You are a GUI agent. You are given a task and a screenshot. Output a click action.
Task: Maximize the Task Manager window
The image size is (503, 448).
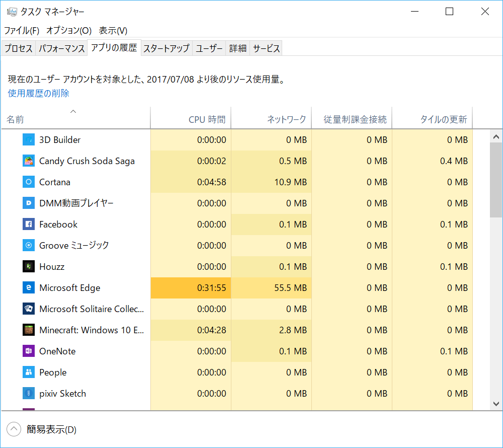[449, 12]
